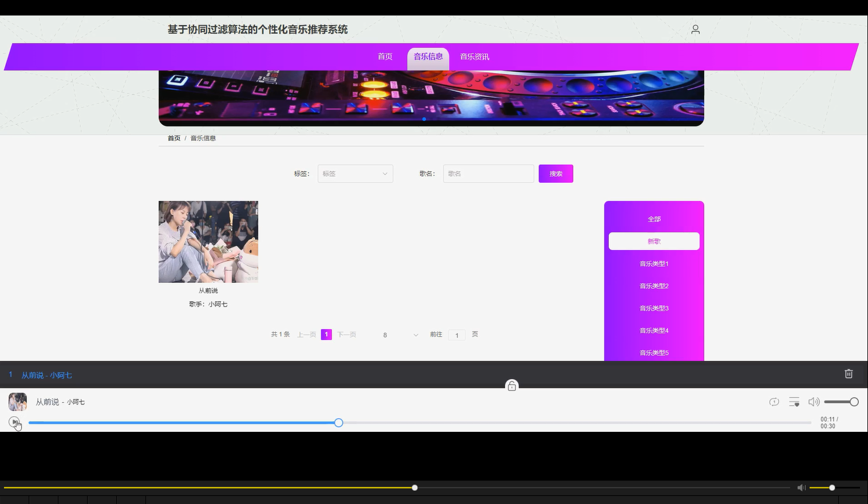Click the 从前说 - 小阿七 playlist entry
This screenshot has width=868, height=504.
click(46, 375)
